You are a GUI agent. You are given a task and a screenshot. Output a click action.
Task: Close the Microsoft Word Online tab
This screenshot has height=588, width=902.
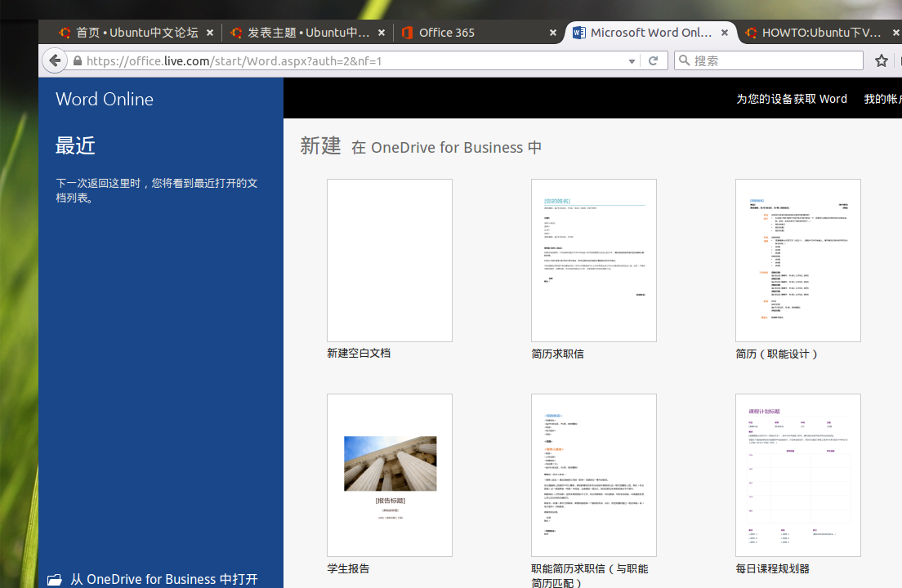(x=725, y=33)
